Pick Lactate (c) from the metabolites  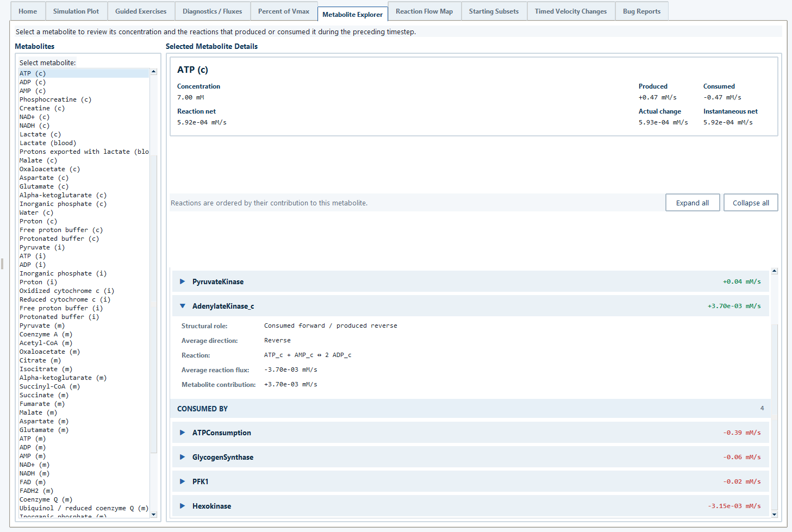click(x=84, y=134)
